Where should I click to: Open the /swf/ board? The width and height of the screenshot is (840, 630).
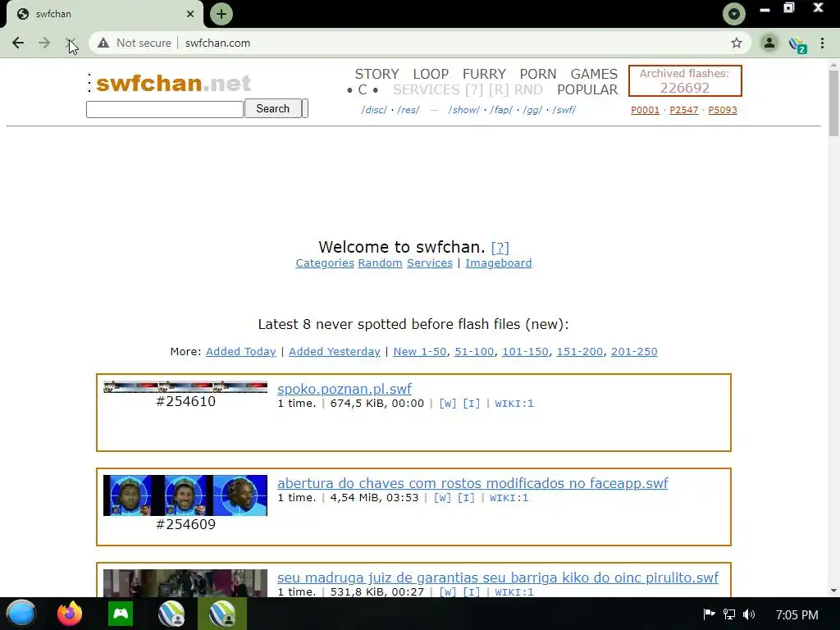[564, 110]
